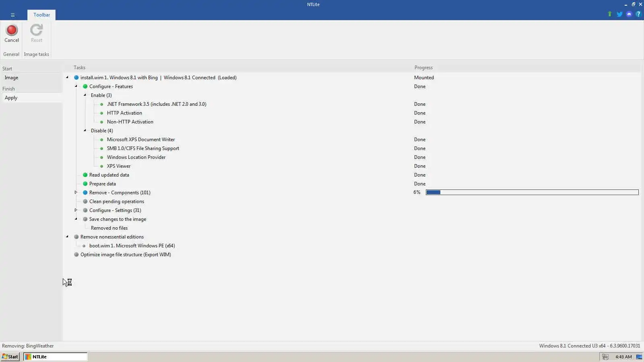Click the show desktop icon in the tray
The width and height of the screenshot is (644, 362).
(x=639, y=357)
